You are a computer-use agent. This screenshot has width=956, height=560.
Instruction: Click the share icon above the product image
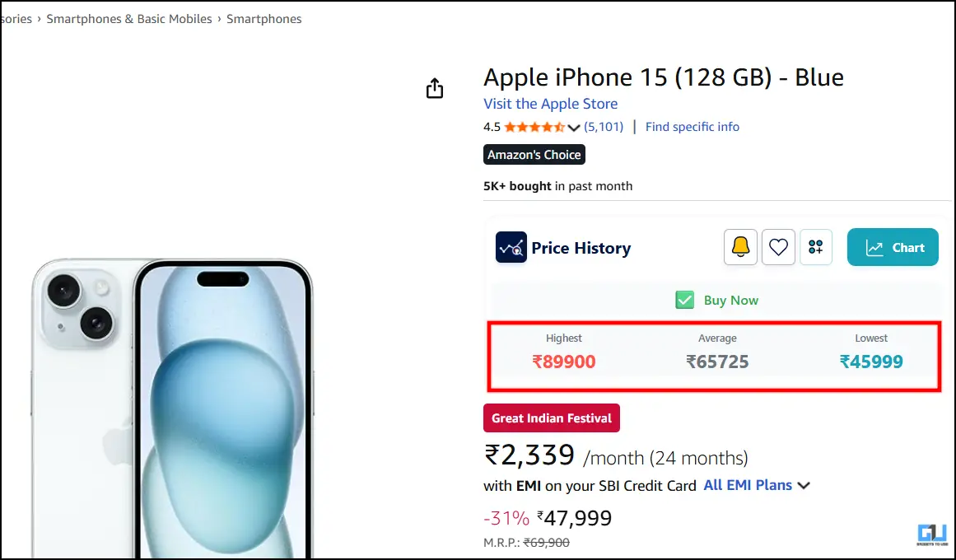tap(435, 89)
